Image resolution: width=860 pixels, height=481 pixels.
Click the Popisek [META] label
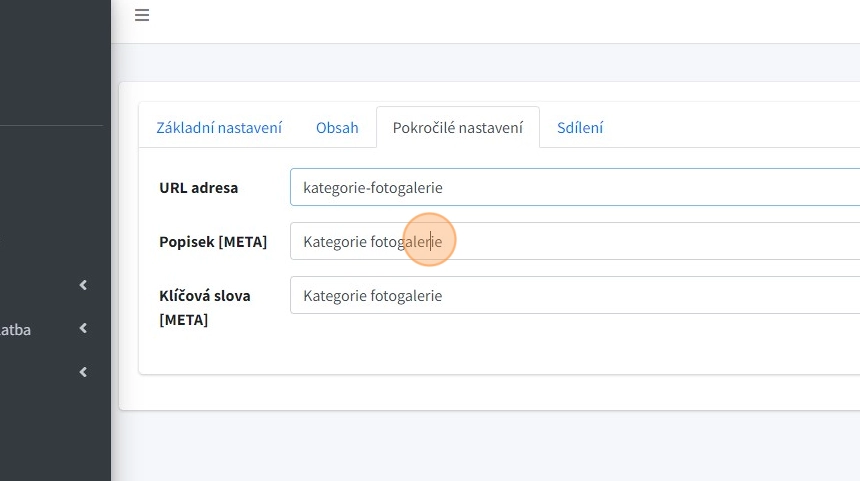[x=213, y=241]
